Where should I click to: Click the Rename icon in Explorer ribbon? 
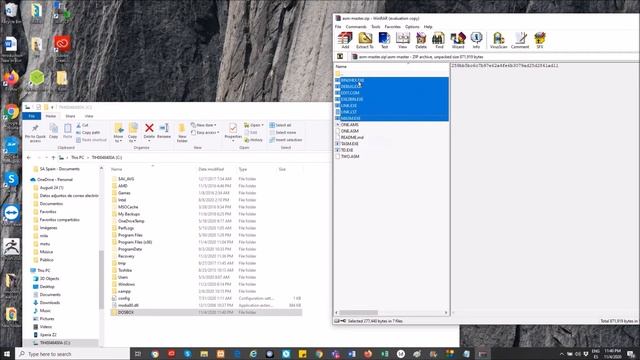tap(164, 131)
